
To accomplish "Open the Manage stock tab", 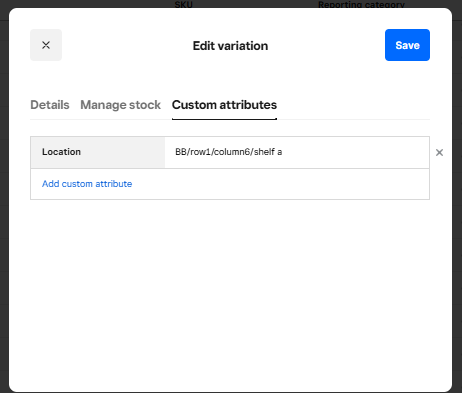I will [x=121, y=105].
